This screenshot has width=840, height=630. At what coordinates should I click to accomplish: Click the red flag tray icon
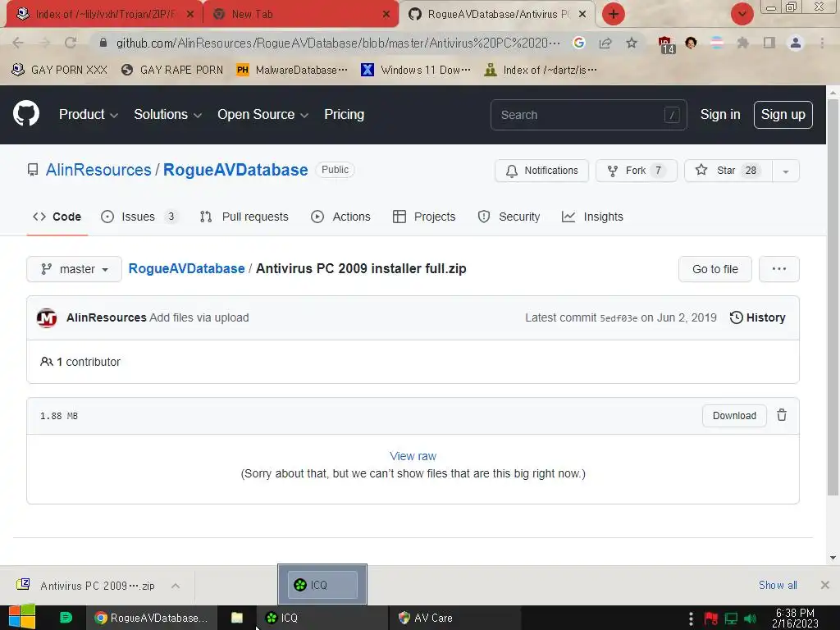[711, 619]
